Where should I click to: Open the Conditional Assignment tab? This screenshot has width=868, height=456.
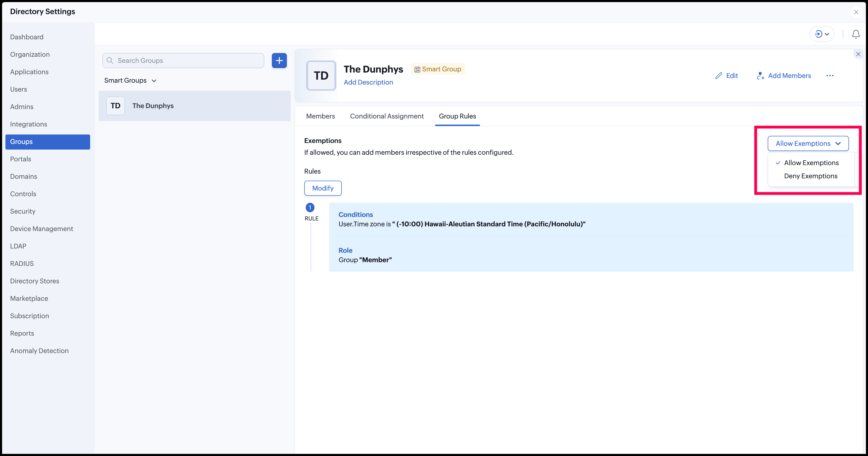tap(386, 116)
